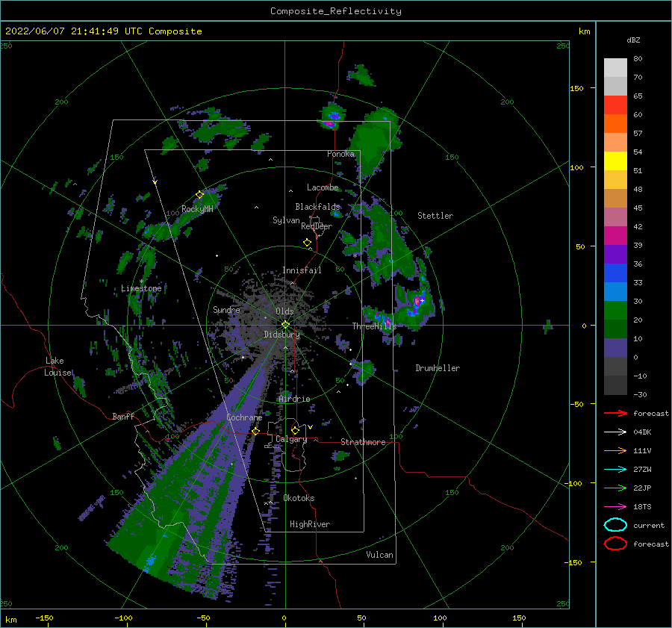
Task: Pick the cyan 27ZW arrow legend icon
Action: pos(615,470)
